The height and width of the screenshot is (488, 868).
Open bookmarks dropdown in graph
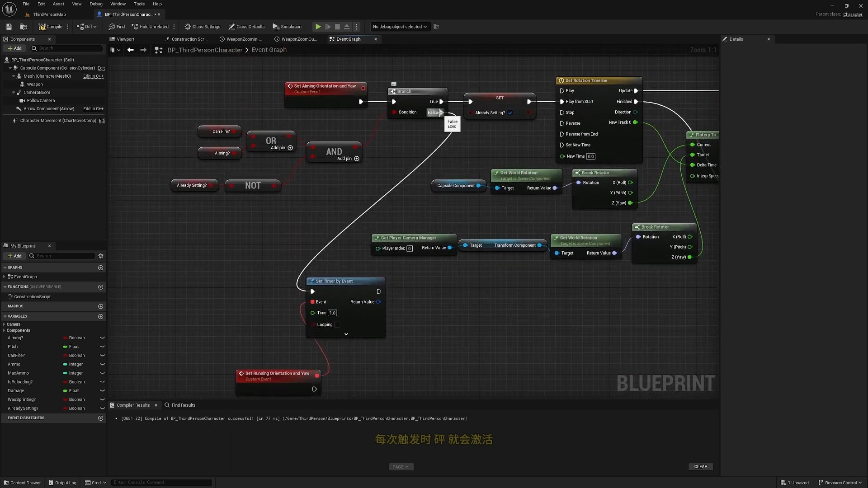(x=115, y=50)
